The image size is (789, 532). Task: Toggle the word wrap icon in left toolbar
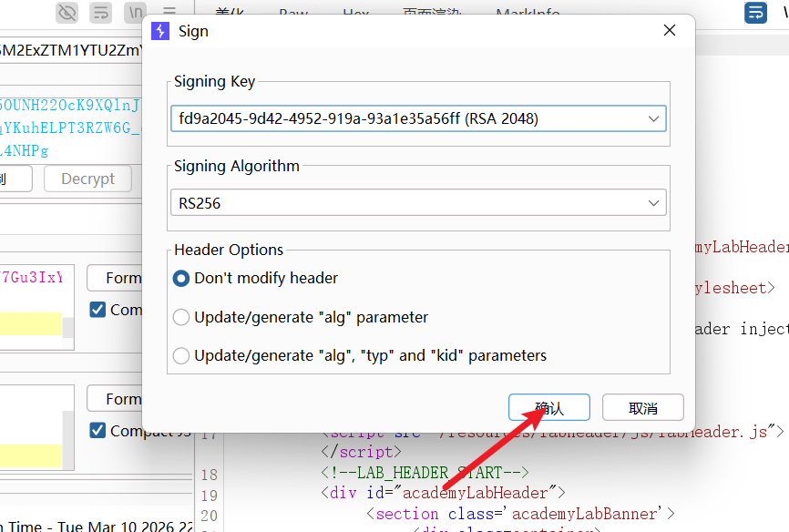tap(100, 12)
